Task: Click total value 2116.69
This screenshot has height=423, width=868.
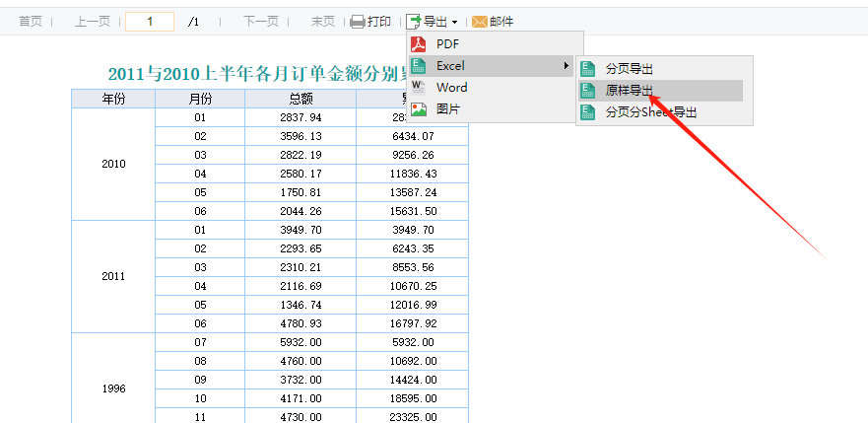Action: (x=300, y=286)
